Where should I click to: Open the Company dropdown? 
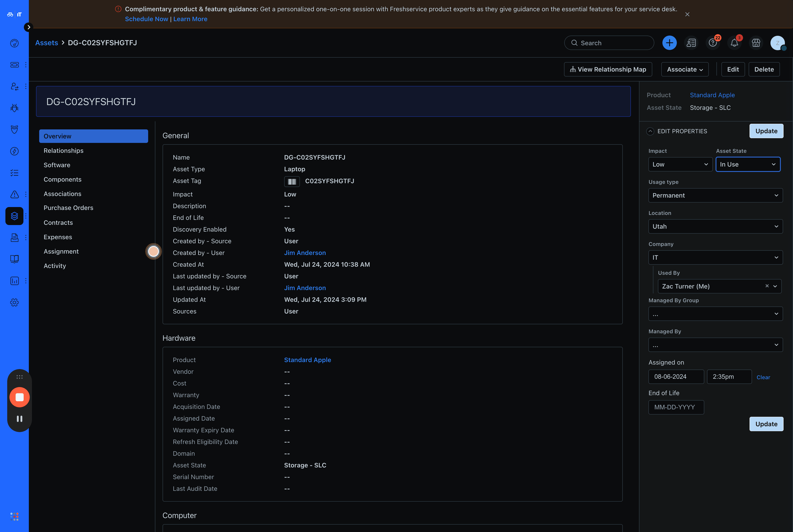coord(715,257)
